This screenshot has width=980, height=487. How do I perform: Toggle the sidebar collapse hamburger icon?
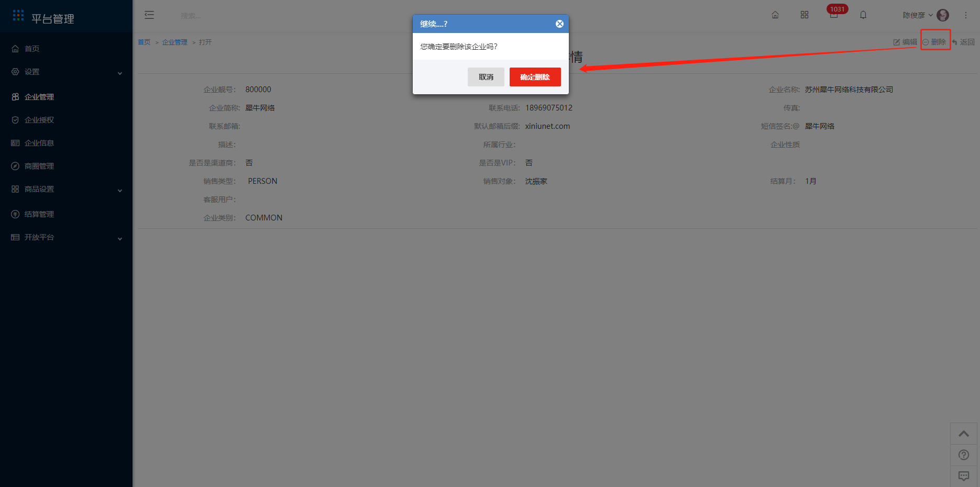(149, 15)
